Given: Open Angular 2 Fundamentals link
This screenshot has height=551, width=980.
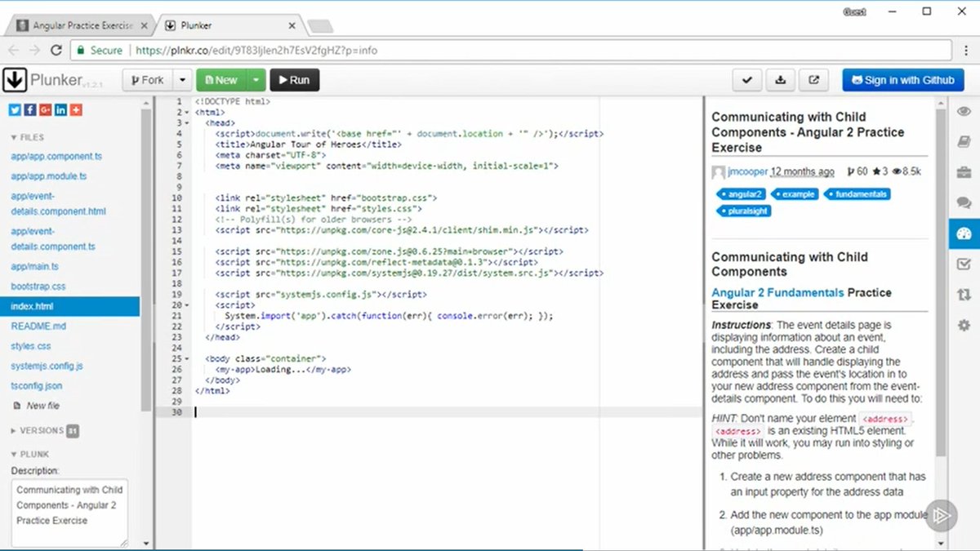Looking at the screenshot, I should pos(777,292).
